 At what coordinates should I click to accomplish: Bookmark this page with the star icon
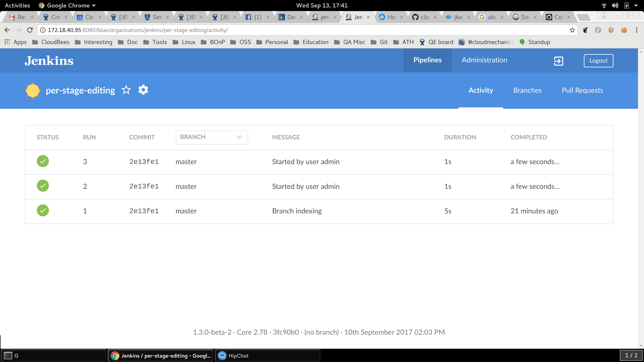(572, 30)
